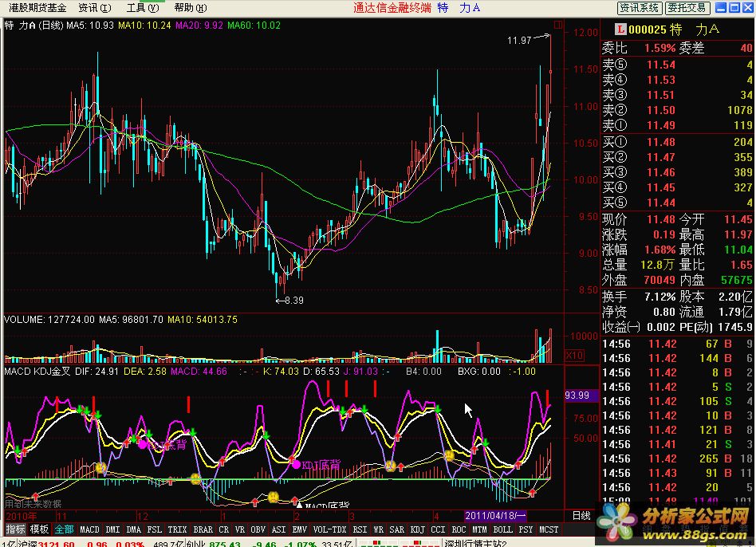Click the pink KDJ底背 dot marker near February
756x547 pixels.
(296, 464)
